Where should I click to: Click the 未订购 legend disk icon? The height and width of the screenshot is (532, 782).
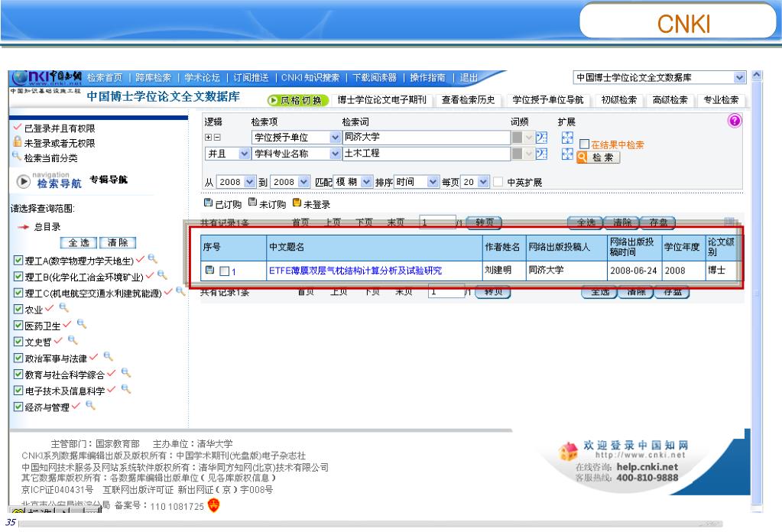coord(252,202)
